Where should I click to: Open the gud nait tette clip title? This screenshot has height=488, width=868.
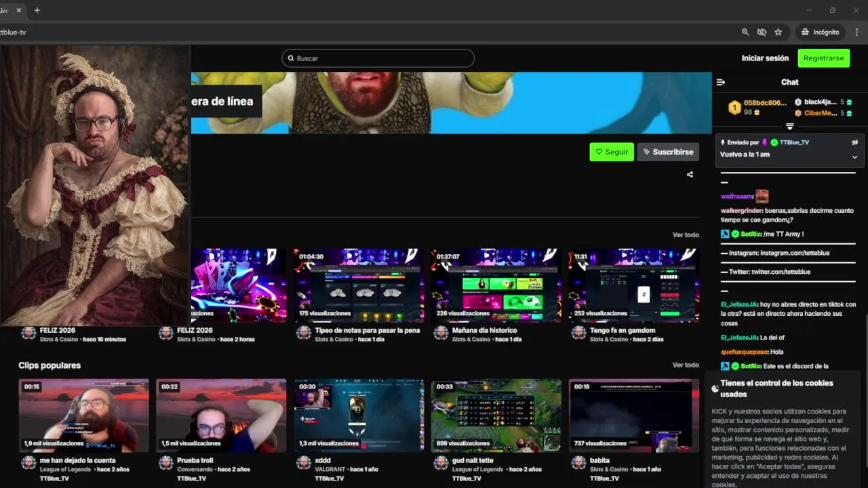point(473,461)
